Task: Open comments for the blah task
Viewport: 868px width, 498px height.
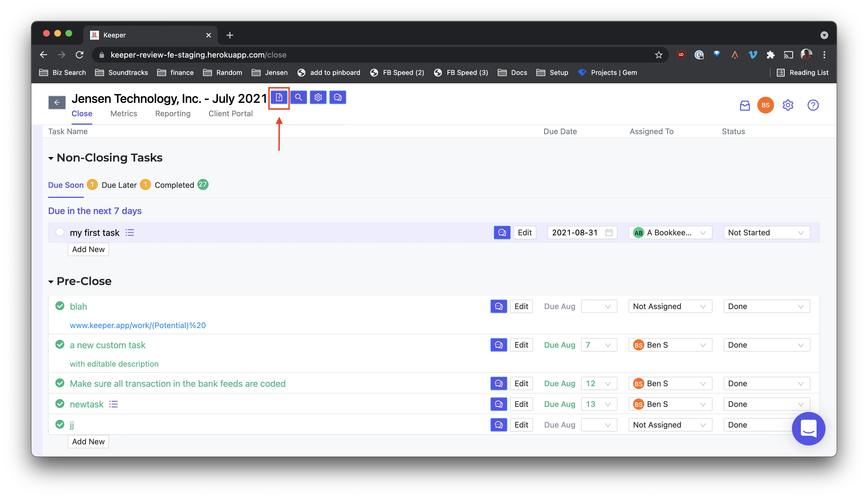Action: tap(499, 307)
